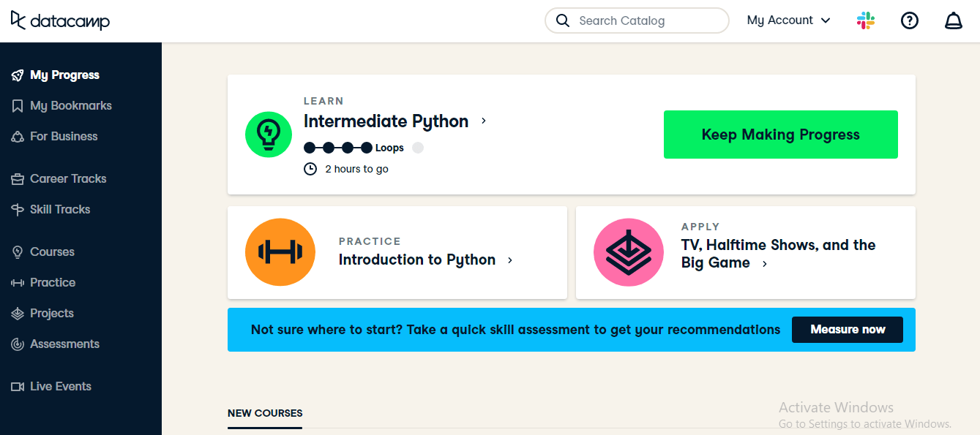The width and height of the screenshot is (980, 435).
Task: Open My Bookmarks in the sidebar
Action: click(x=71, y=106)
